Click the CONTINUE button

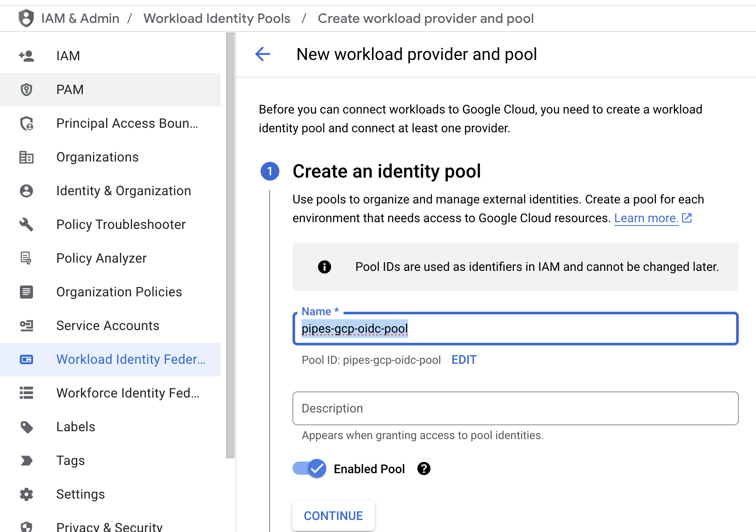333,516
